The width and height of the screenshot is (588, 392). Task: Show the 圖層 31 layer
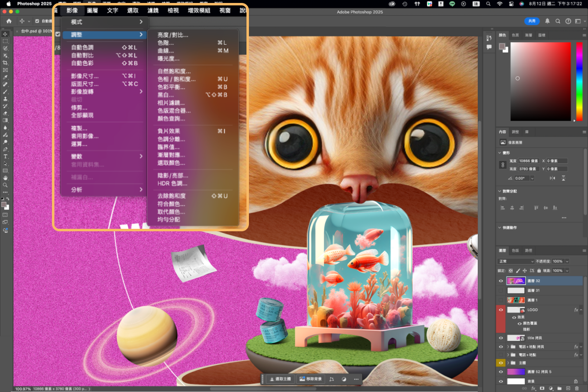[x=501, y=291]
